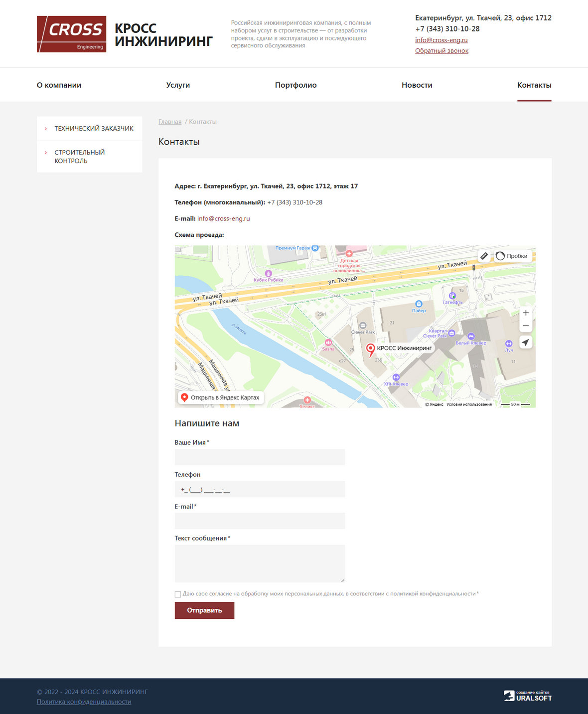Viewport: 588px width, 714px height.
Task: Click the map ruler measurement tool
Action: coord(484,256)
